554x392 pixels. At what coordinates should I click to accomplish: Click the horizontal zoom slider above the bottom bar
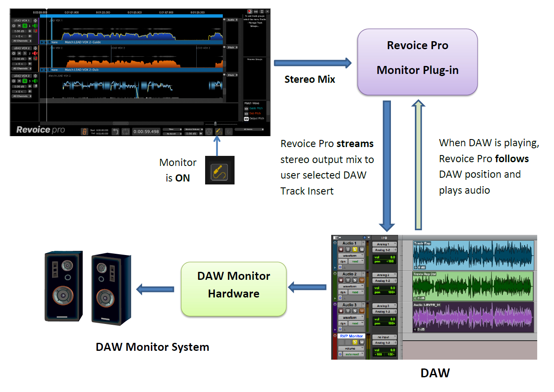[215, 124]
